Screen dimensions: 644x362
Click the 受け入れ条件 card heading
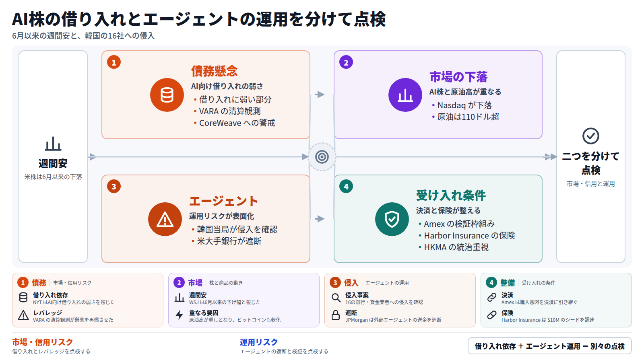tap(451, 195)
